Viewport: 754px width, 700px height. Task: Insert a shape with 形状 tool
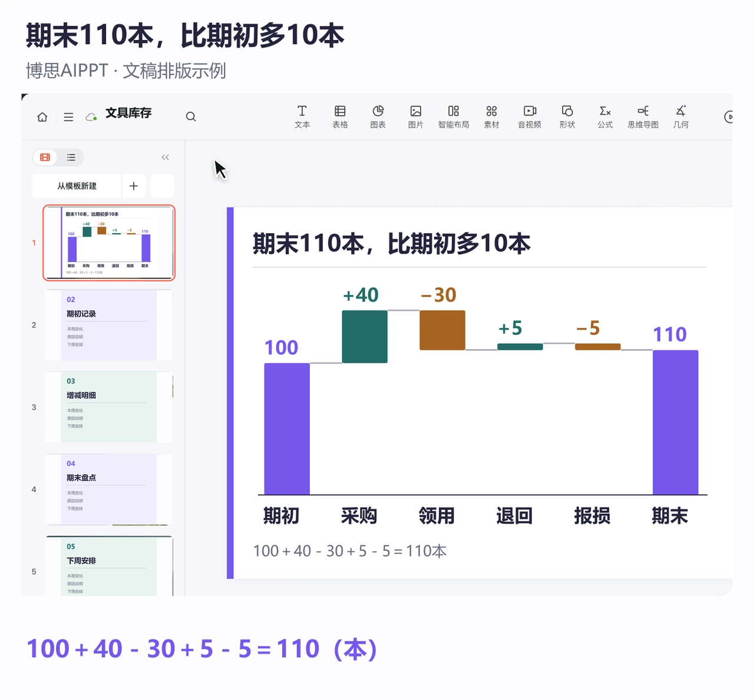567,117
